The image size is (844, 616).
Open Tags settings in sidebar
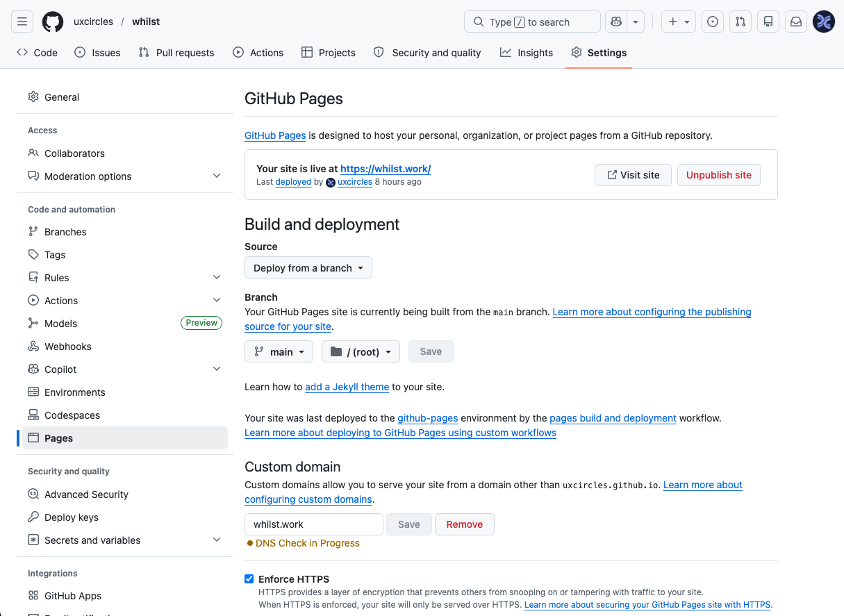[125, 255]
